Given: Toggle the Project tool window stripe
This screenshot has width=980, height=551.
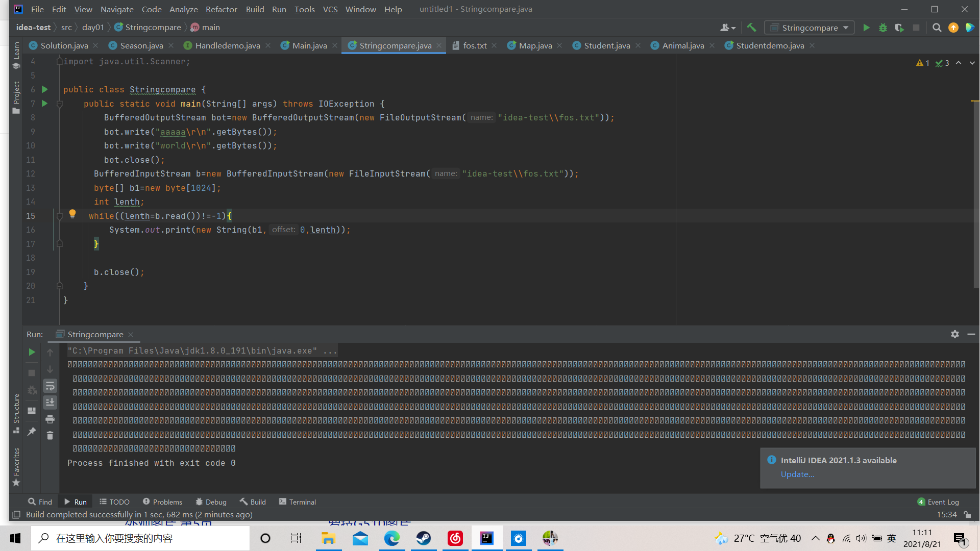Looking at the screenshot, I should [x=16, y=97].
